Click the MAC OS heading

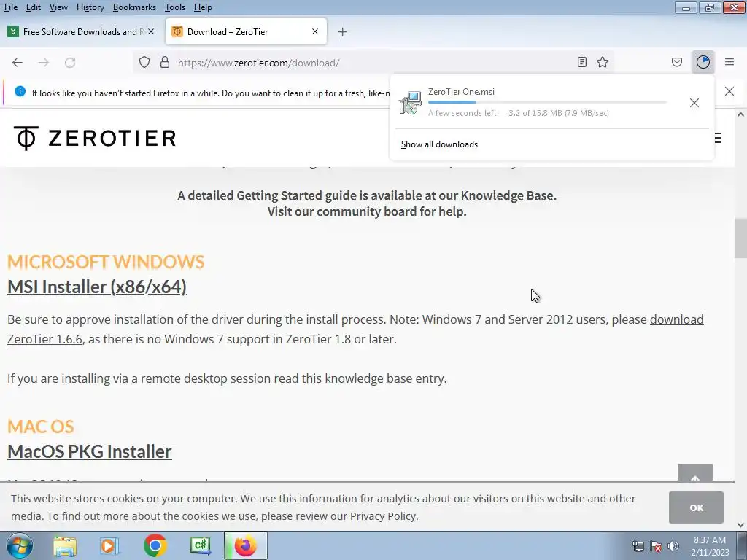[x=41, y=427]
